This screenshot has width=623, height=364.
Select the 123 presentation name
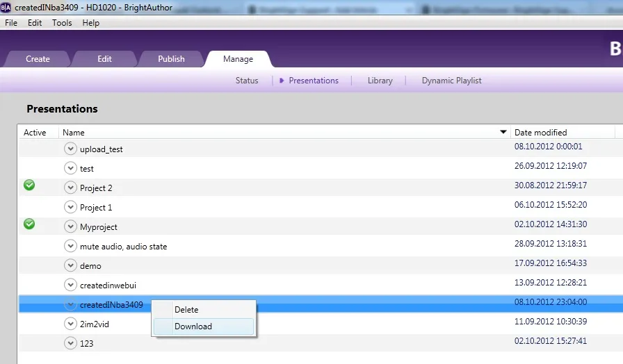[x=87, y=344]
